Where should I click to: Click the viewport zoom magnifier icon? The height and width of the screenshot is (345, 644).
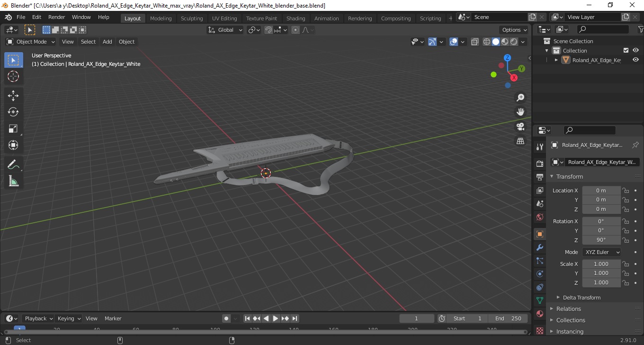coord(520,98)
